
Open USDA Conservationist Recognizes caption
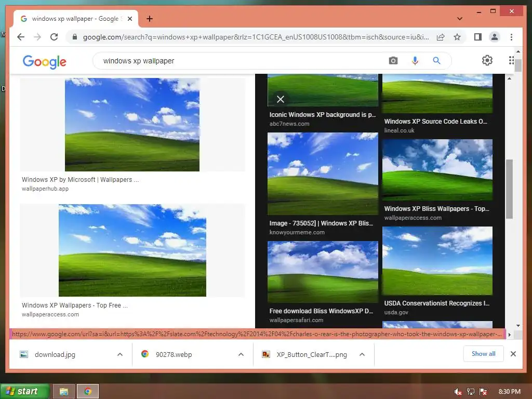436,303
